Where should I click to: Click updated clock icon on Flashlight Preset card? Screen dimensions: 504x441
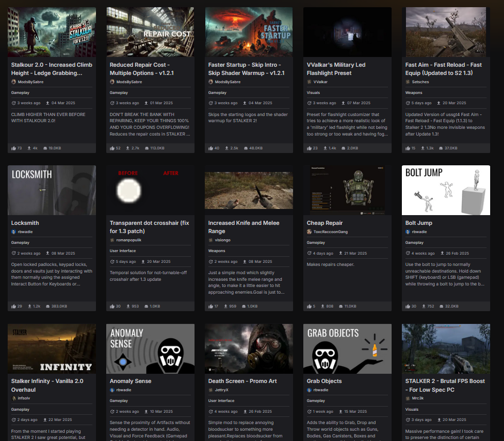[309, 103]
